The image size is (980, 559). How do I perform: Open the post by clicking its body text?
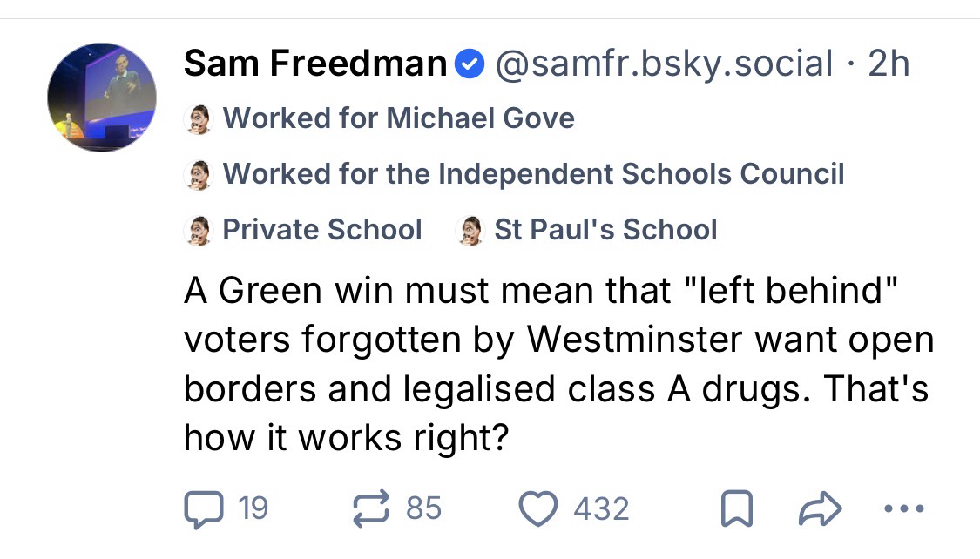point(558,363)
